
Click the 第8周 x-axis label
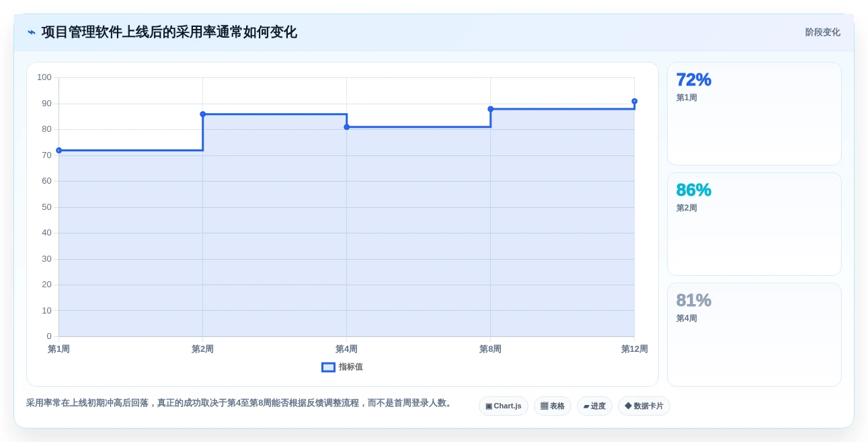point(491,349)
